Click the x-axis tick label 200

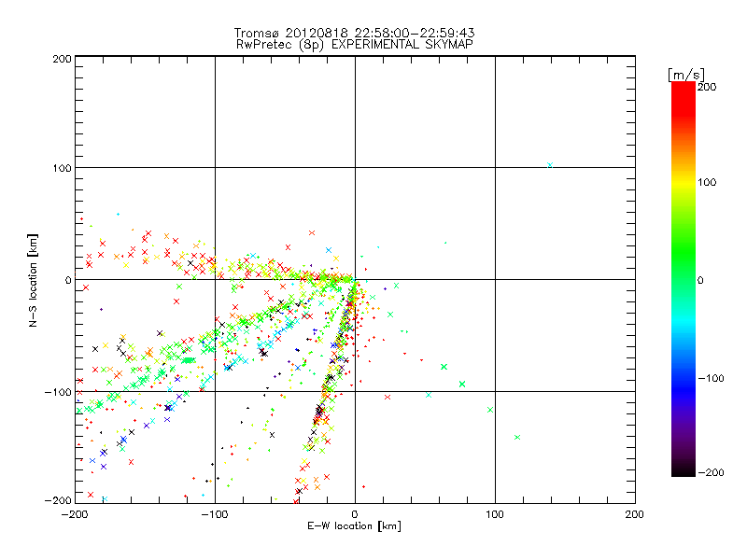635,513
